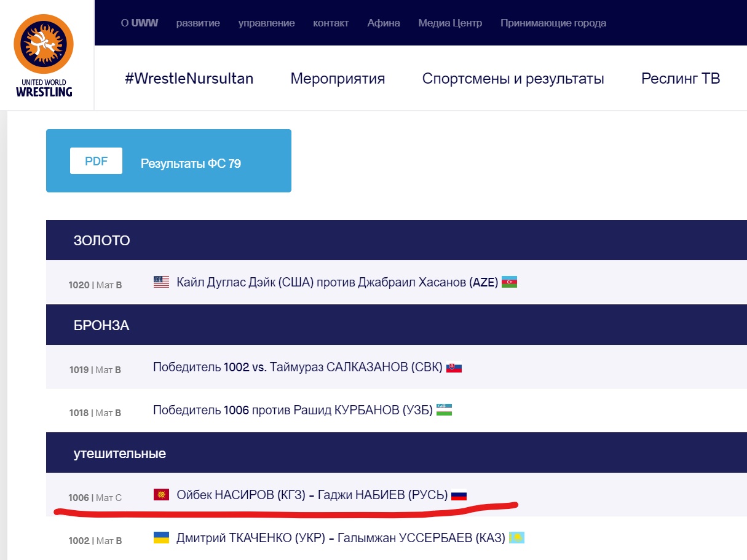Click the О UWW link

(x=140, y=23)
